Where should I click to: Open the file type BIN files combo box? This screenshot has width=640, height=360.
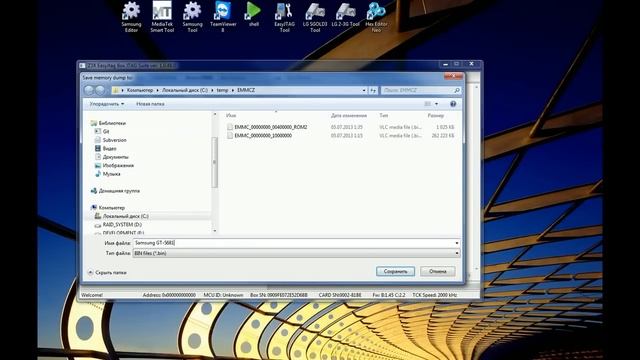coord(297,253)
